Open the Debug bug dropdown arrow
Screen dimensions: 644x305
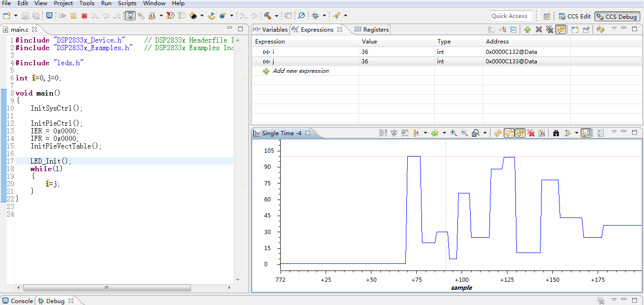point(324,16)
